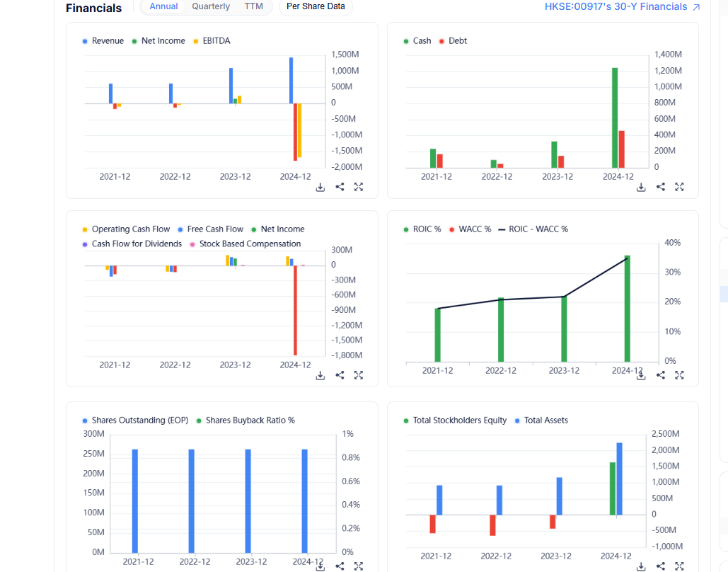This screenshot has width=728, height=572.
Task: Toggle the Revenue series in legend
Action: coord(103,41)
